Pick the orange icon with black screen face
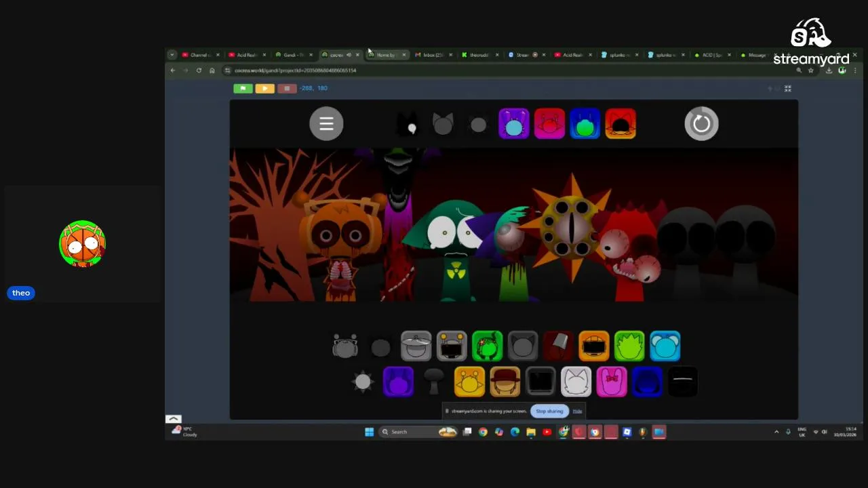 (x=594, y=346)
